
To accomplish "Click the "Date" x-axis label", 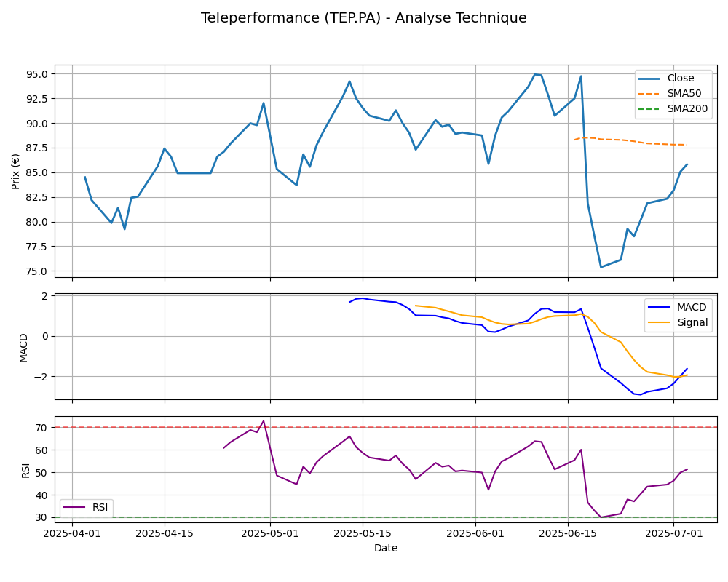I will (386, 548).
